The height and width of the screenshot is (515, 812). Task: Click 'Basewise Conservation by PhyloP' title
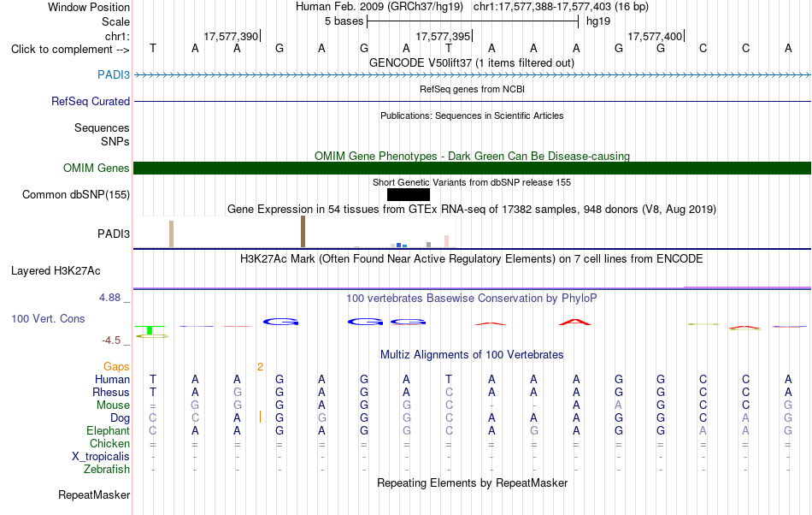pos(471,298)
